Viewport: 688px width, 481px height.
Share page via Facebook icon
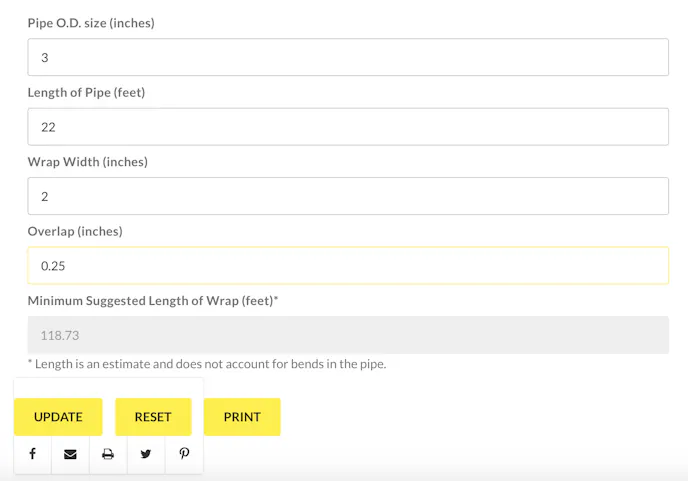(32, 454)
